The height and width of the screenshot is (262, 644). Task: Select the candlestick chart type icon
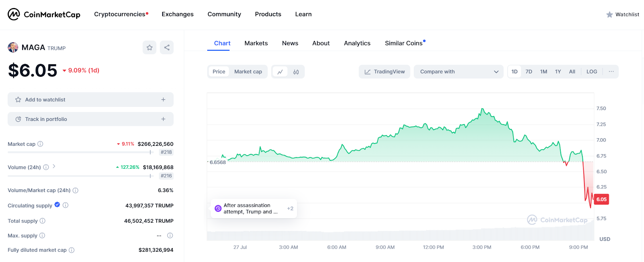point(296,72)
